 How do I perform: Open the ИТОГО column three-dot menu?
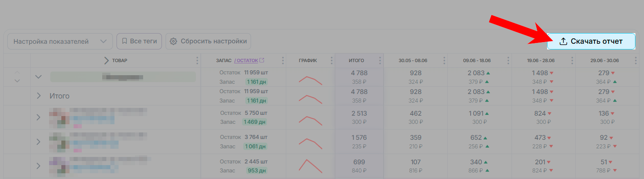pos(380,60)
